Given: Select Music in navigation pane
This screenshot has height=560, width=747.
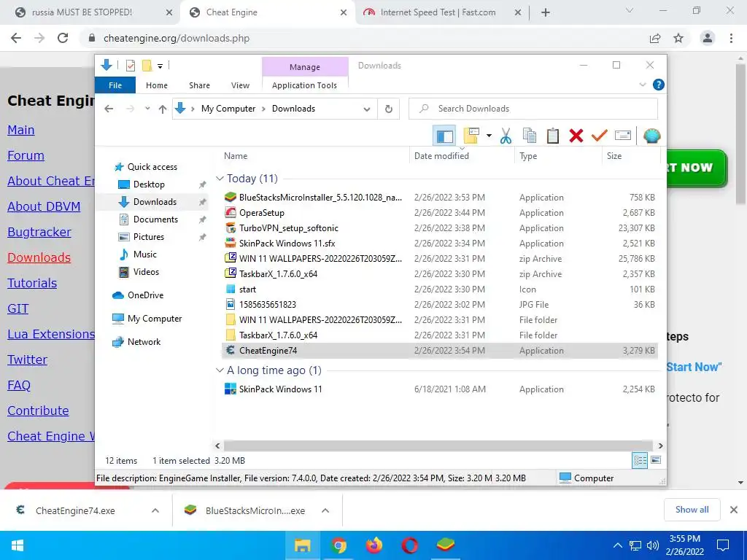Looking at the screenshot, I should tap(145, 254).
